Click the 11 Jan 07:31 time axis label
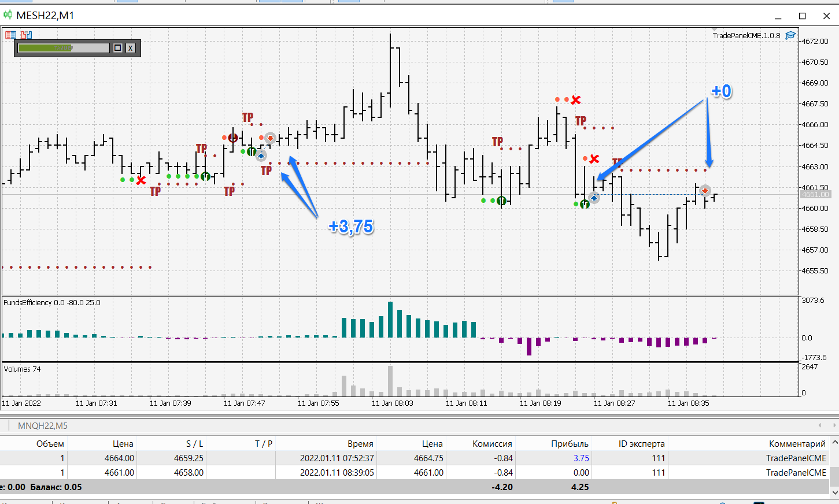 (x=96, y=403)
